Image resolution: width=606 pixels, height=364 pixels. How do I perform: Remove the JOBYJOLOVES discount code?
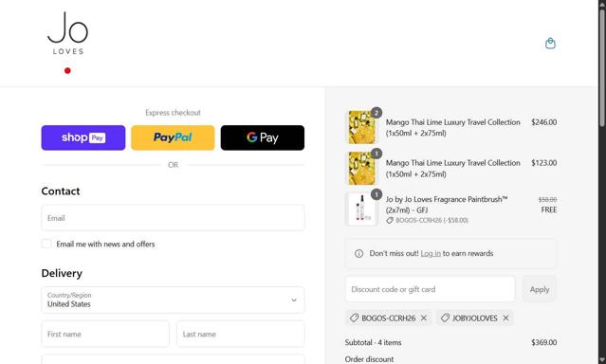(505, 318)
